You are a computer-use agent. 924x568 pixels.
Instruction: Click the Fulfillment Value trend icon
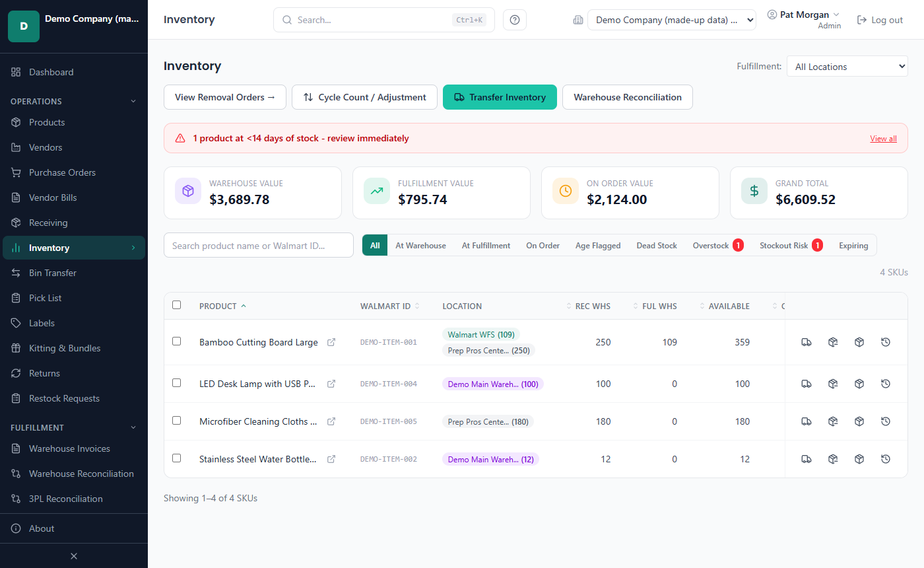(x=377, y=191)
